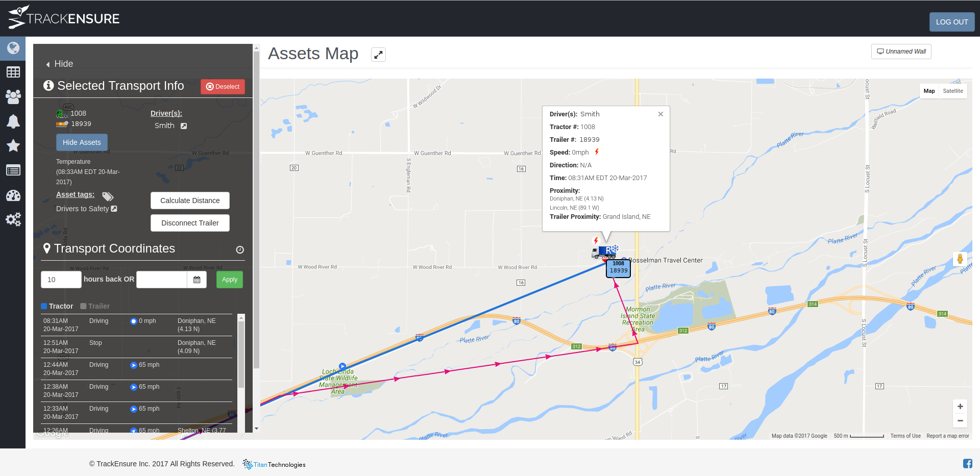Click the Bosselman Travel Center label
Image resolution: width=980 pixels, height=476 pixels.
coord(666,260)
